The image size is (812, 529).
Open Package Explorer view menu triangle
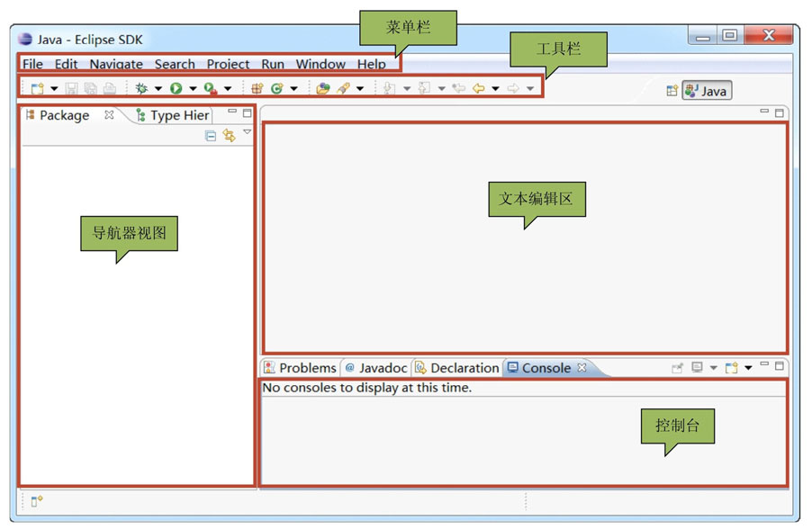248,133
